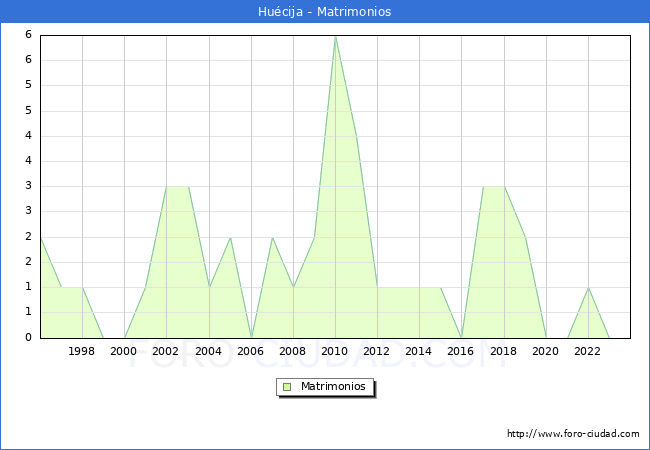This screenshot has width=650, height=450.
Task: Click the 2022 data peak in the chart
Action: tap(588, 288)
